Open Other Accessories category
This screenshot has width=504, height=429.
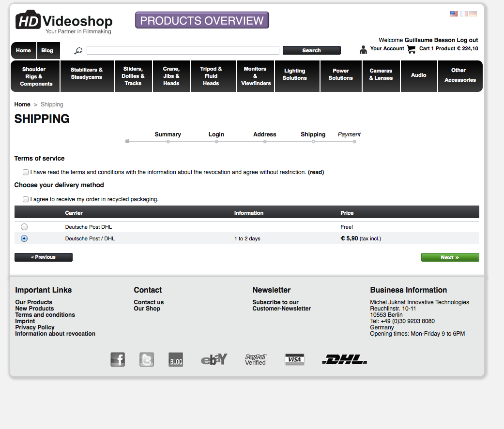tap(460, 76)
